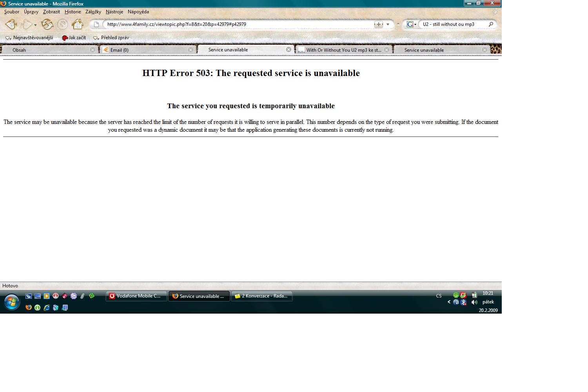This screenshot has width=588, height=392.
Task: Click the heart-shaped Back navigation button
Action: coord(11,24)
